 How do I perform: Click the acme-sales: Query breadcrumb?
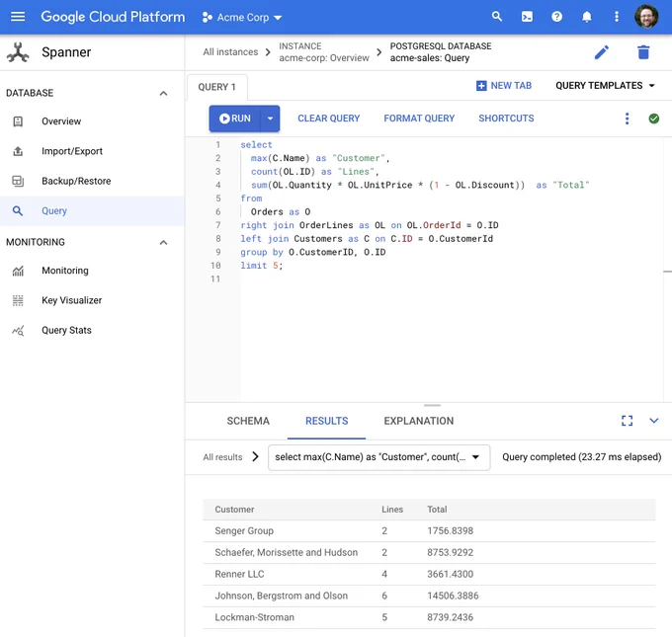(441, 51)
